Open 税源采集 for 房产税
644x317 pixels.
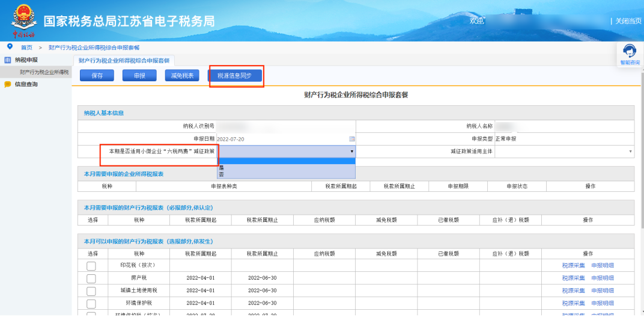coord(573,278)
